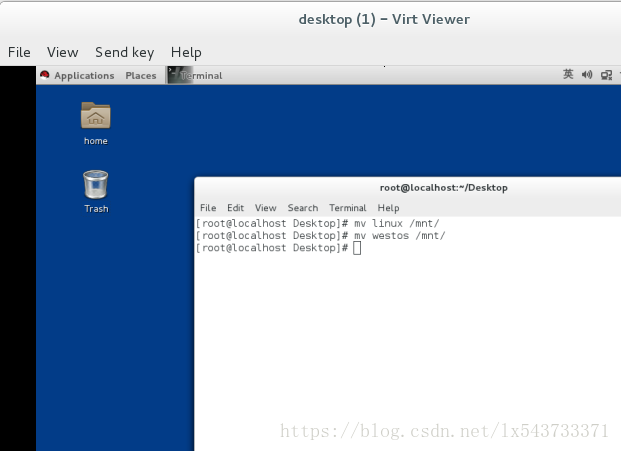The height and width of the screenshot is (451, 621).
Task: Open Virt Viewer File menu
Action: click(x=19, y=52)
